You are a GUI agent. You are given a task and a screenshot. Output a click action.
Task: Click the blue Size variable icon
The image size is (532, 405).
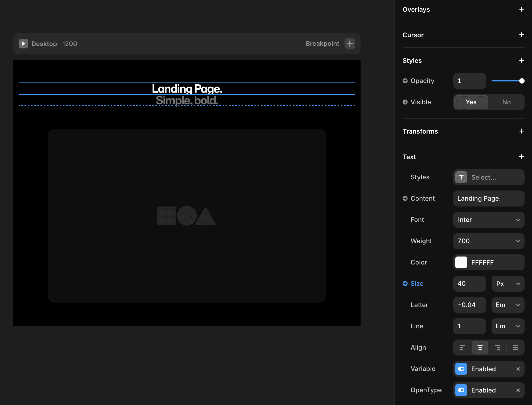(405, 283)
